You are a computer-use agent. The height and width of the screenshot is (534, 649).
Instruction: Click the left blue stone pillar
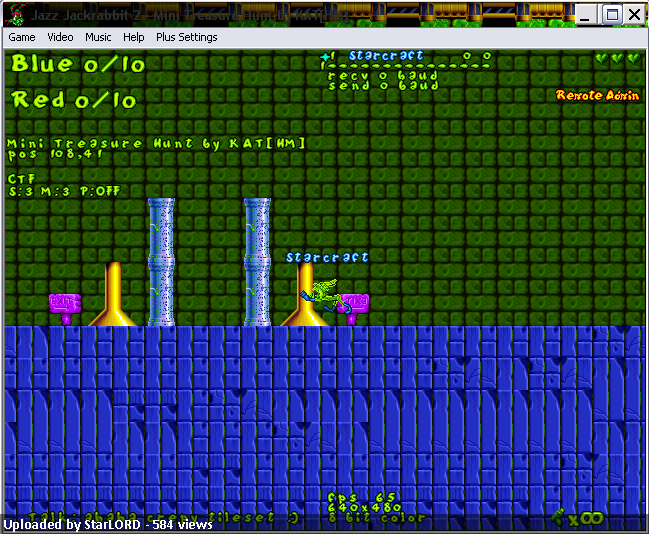coord(161,262)
